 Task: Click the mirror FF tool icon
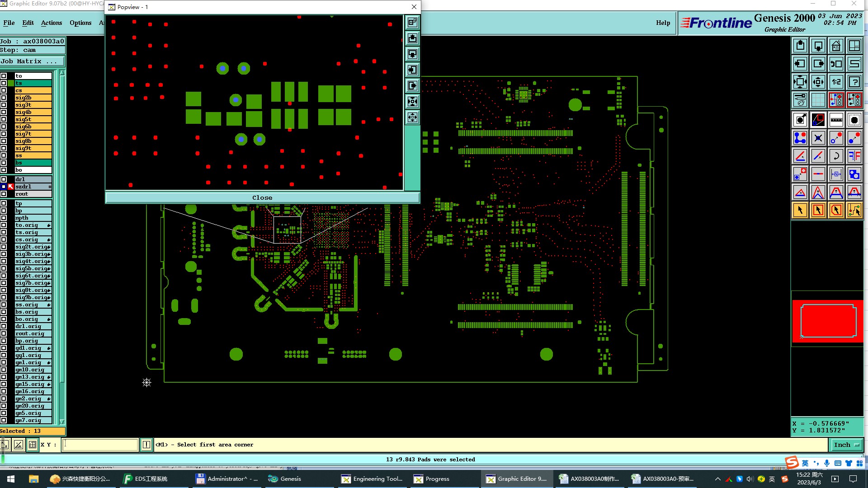pos(854,156)
